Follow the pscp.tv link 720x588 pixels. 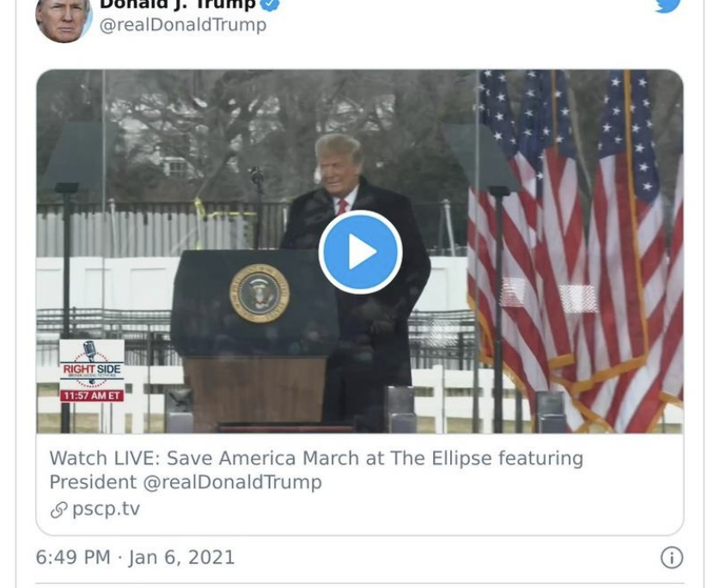point(106,509)
